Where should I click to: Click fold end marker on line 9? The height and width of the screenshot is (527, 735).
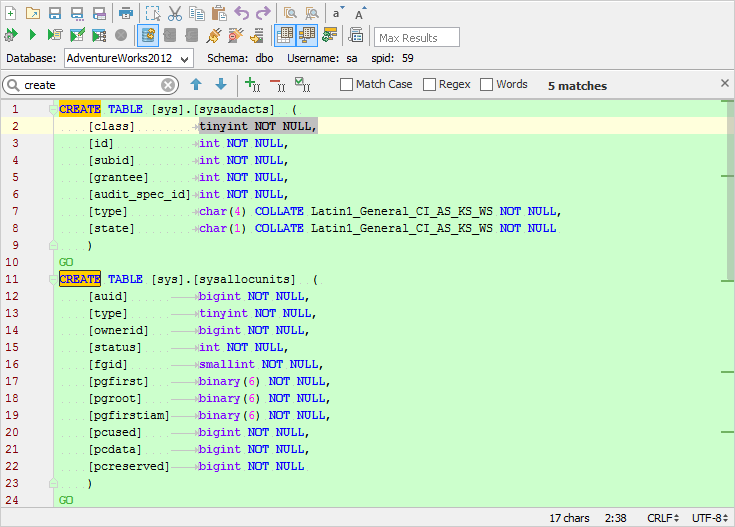(x=53, y=245)
